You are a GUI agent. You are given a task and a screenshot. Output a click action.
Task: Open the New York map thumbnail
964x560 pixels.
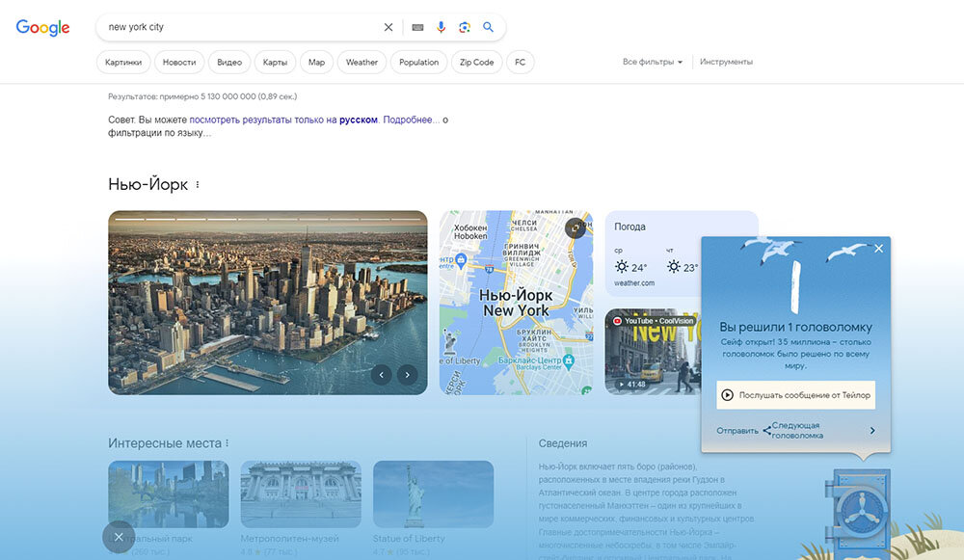click(516, 303)
